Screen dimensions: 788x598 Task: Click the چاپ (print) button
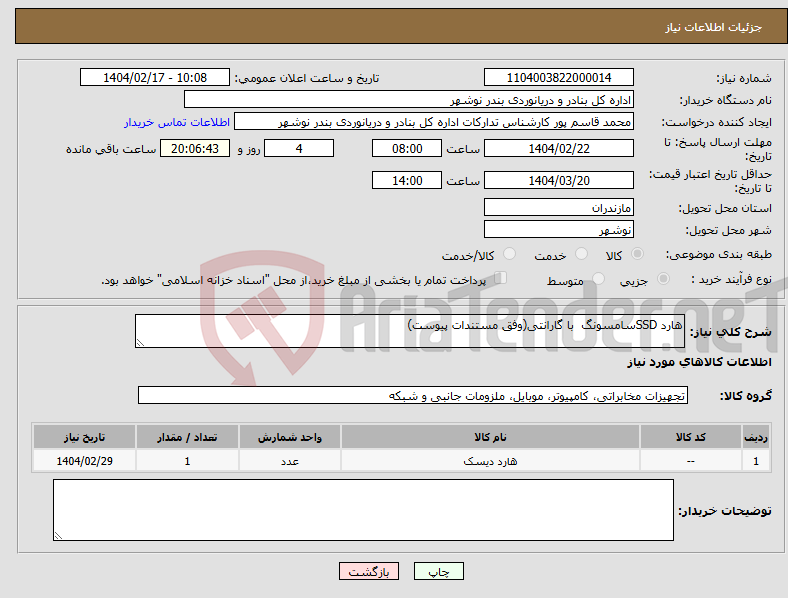(438, 571)
